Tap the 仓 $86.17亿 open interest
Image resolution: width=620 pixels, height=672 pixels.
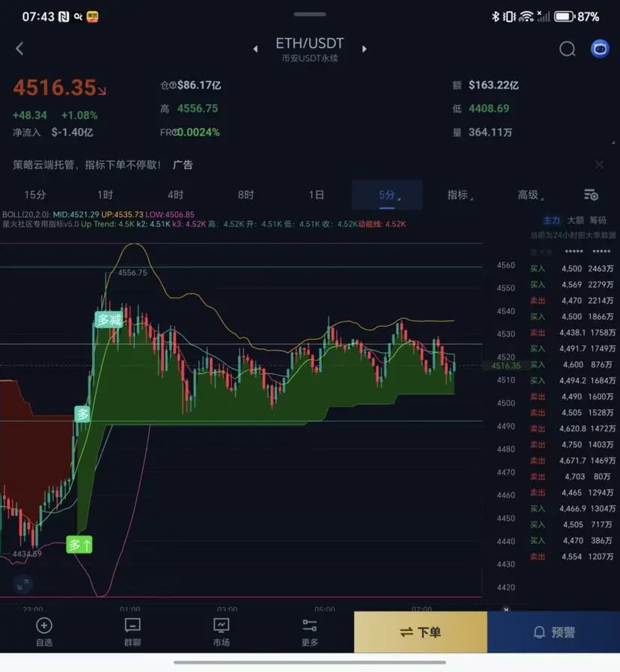click(191, 85)
